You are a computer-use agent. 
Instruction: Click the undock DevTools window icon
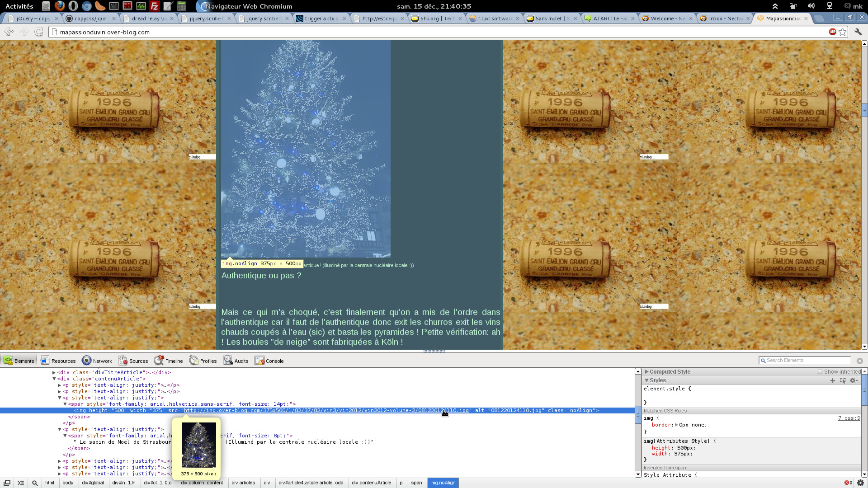pyautogui.click(x=7, y=483)
